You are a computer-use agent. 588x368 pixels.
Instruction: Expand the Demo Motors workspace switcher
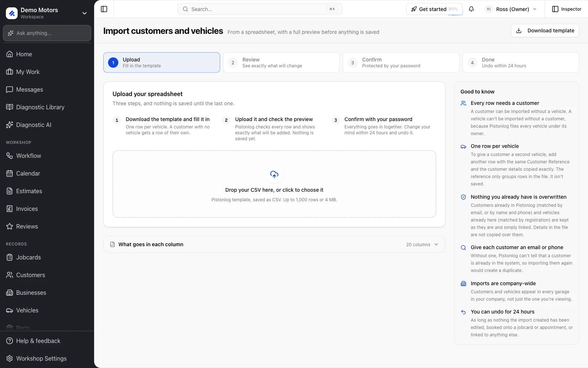(x=47, y=13)
